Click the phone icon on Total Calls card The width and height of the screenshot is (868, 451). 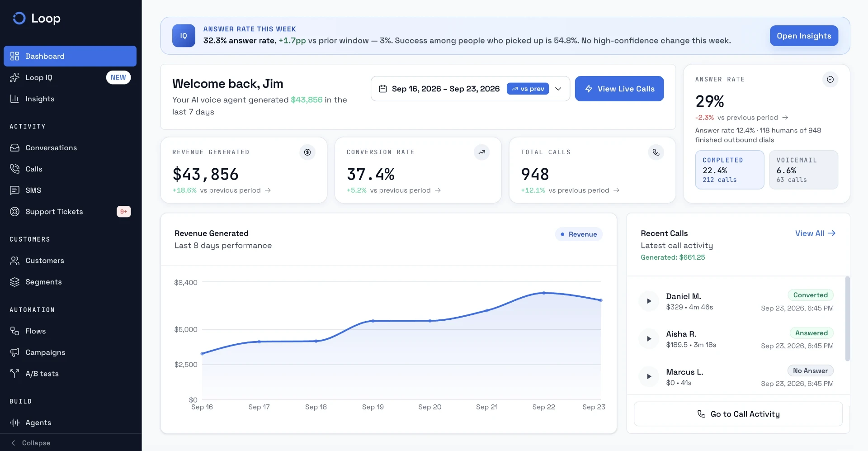coord(656,152)
